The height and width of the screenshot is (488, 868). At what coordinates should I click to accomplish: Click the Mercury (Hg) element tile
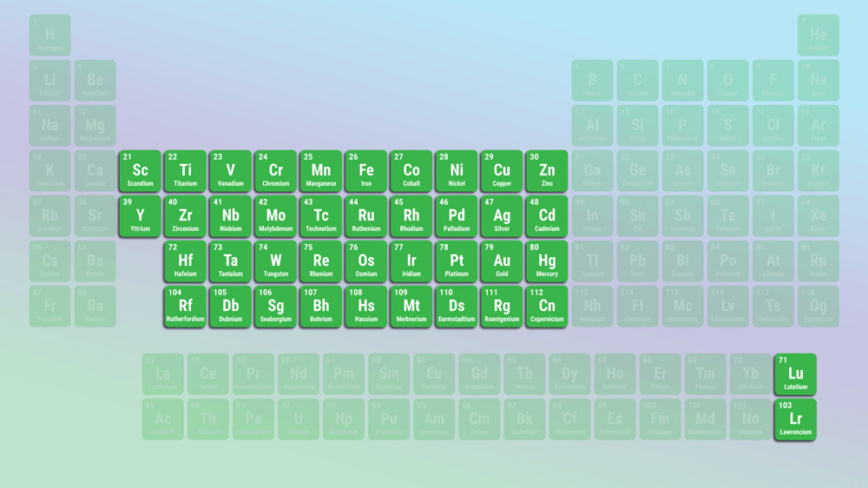[547, 261]
